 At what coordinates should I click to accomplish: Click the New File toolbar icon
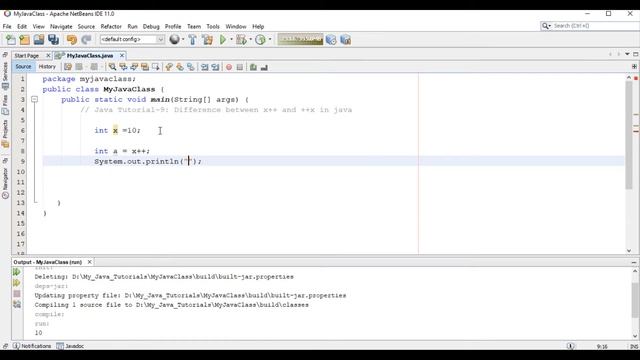(11, 40)
